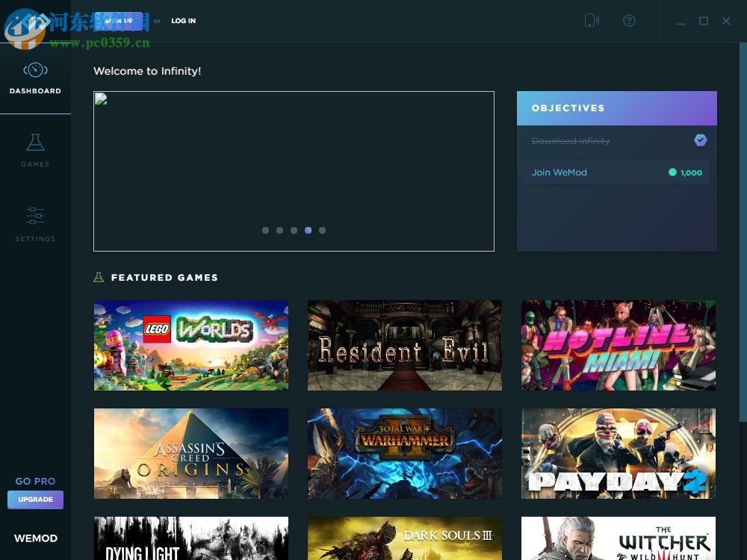
Task: Click the Welcome to Infinity! heading
Action: pyautogui.click(x=147, y=71)
